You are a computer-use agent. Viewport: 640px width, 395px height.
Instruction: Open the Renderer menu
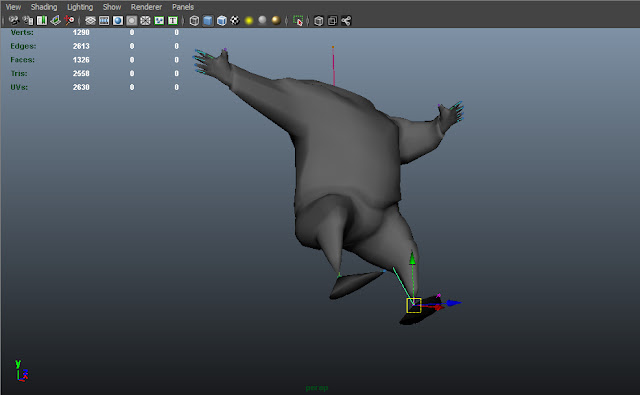146,7
